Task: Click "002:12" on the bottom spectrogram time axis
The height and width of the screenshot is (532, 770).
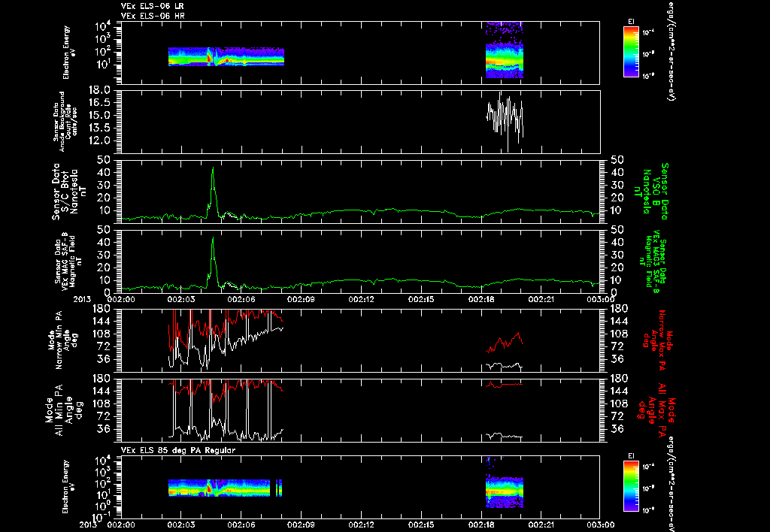Action: pyautogui.click(x=362, y=524)
